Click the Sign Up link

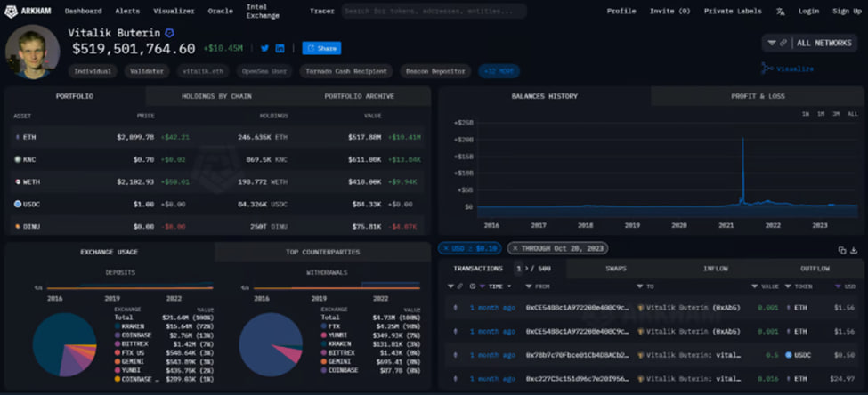pos(847,11)
